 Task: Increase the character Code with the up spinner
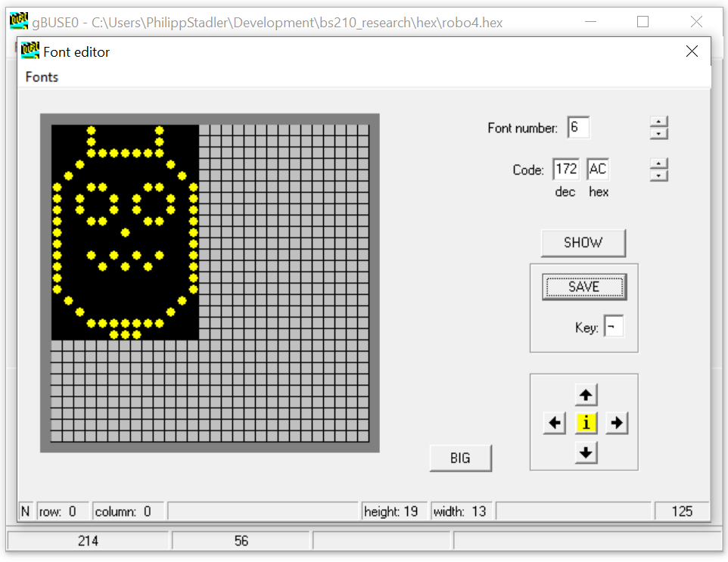tap(659, 163)
